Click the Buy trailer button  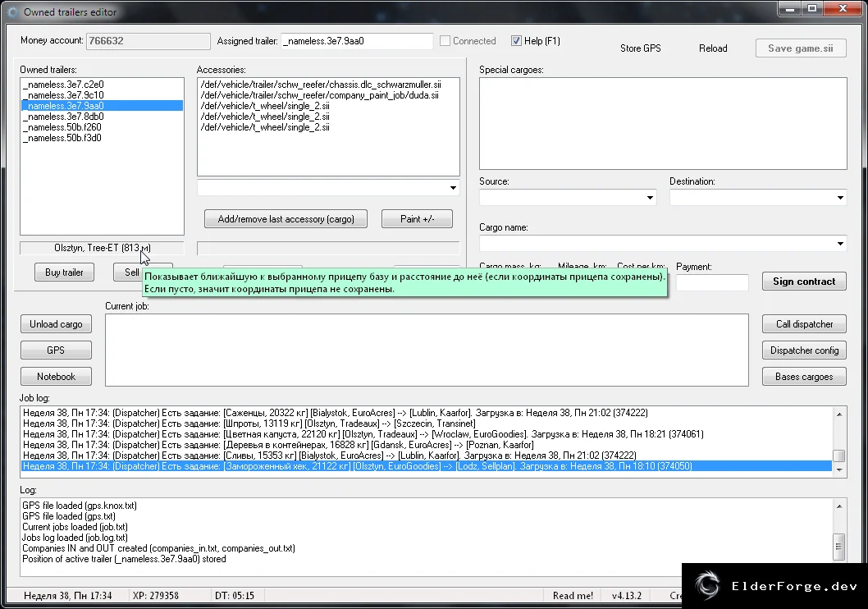[x=64, y=272]
